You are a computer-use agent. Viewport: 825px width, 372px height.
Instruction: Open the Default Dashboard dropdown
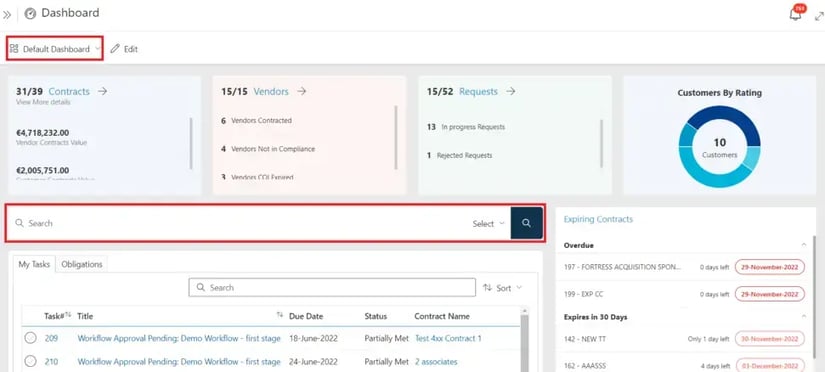tap(55, 48)
